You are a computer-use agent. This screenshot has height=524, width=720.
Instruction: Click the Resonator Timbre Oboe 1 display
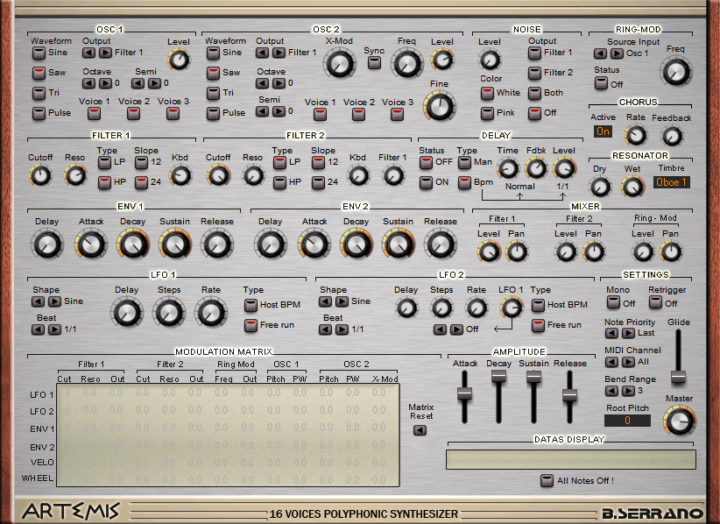click(671, 182)
